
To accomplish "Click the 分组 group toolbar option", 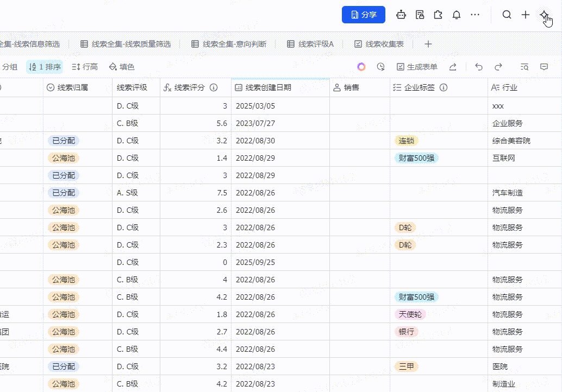I will [x=9, y=67].
